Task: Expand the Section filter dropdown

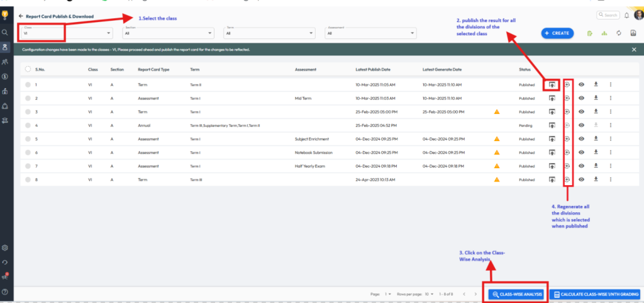Action: point(167,33)
